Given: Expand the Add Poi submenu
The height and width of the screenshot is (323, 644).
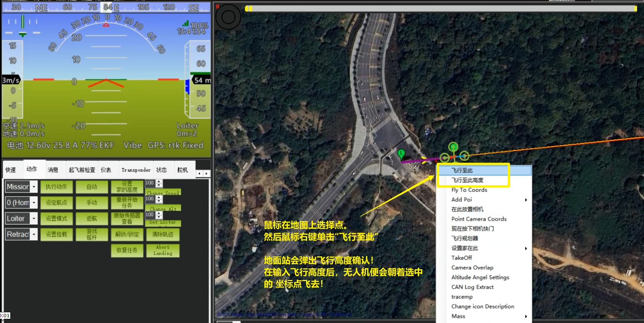Looking at the screenshot, I should coord(526,200).
